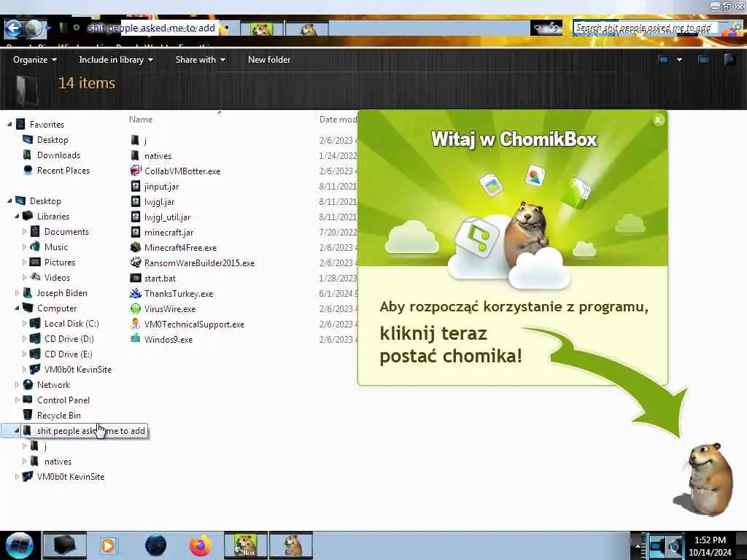Open the ChomikBox taskbar button

[245, 545]
